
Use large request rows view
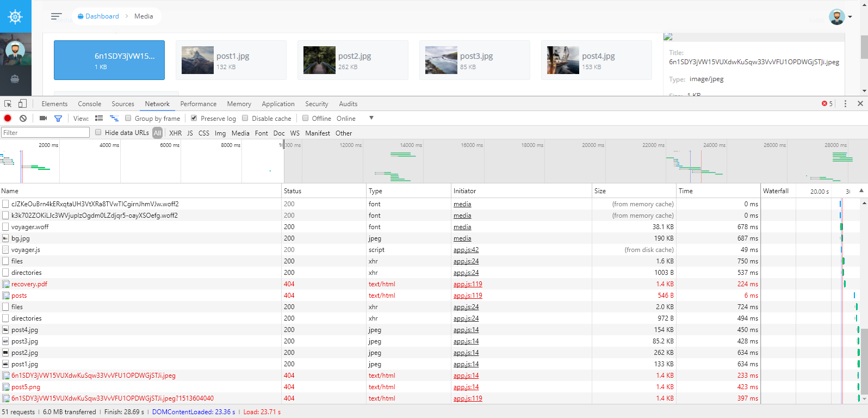[99, 118]
